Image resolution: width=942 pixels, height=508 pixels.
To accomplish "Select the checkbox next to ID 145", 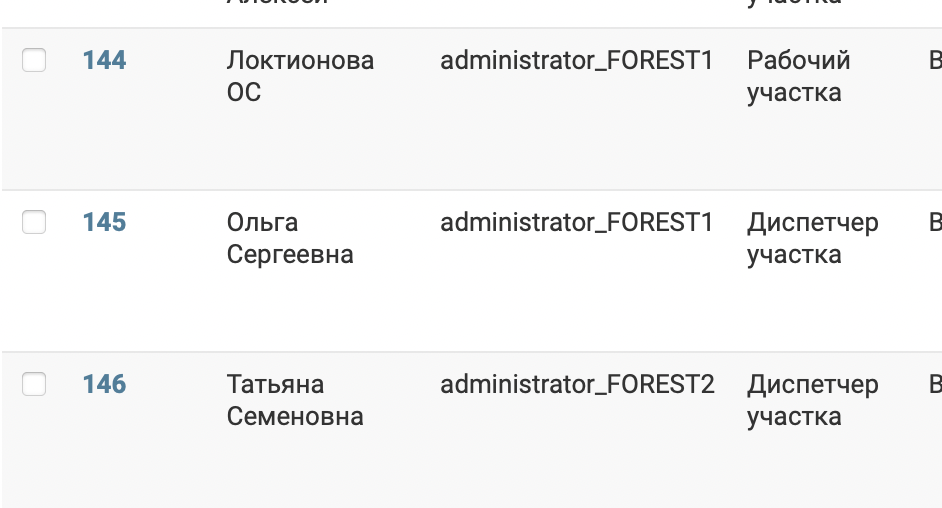I will (x=34, y=223).
